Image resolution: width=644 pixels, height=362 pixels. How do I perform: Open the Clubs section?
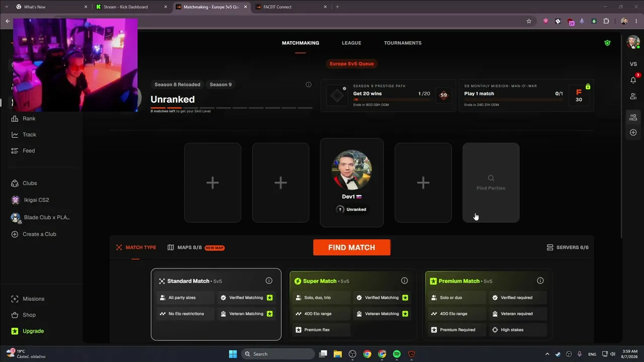(24, 184)
